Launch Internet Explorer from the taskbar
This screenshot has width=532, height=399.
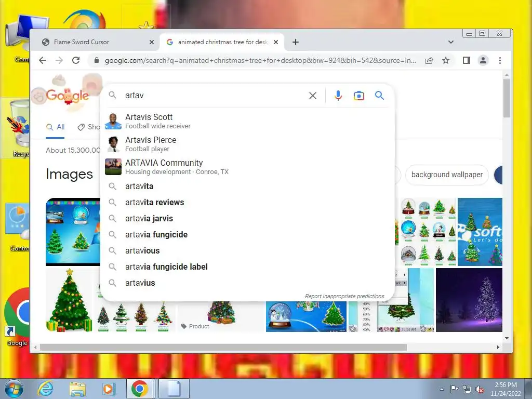45,389
